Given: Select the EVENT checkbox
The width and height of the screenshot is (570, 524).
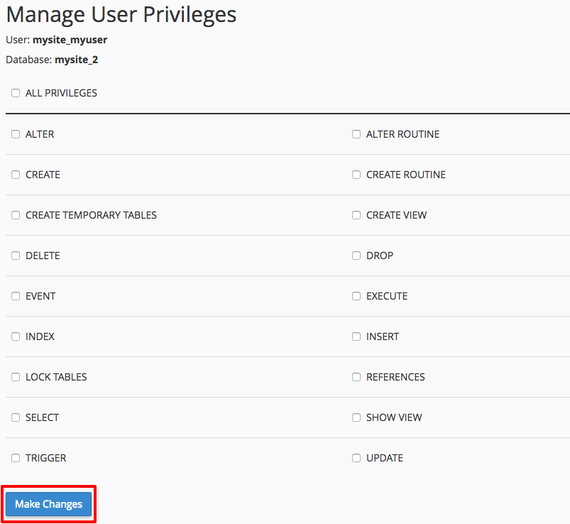Looking at the screenshot, I should pos(15,296).
